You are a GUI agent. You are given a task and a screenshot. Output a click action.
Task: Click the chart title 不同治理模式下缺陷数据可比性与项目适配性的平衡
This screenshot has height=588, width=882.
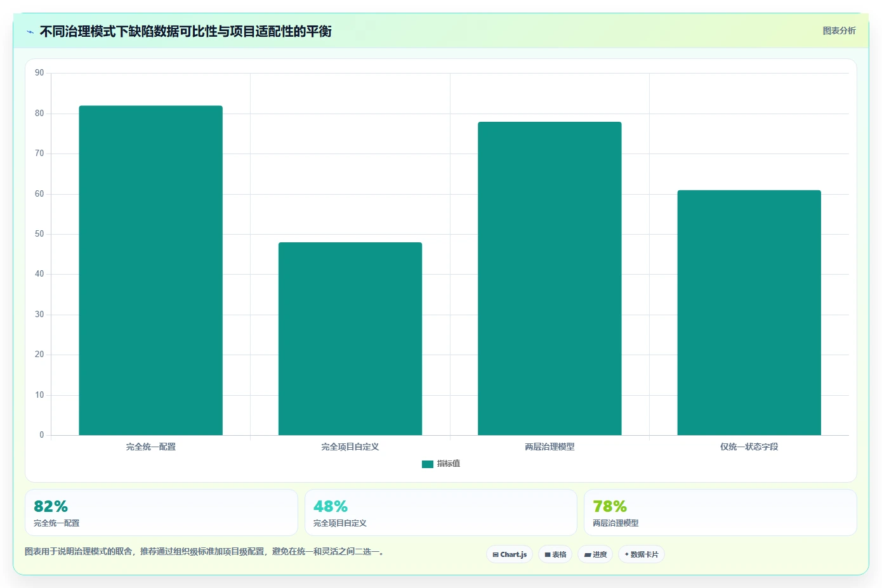(x=185, y=31)
